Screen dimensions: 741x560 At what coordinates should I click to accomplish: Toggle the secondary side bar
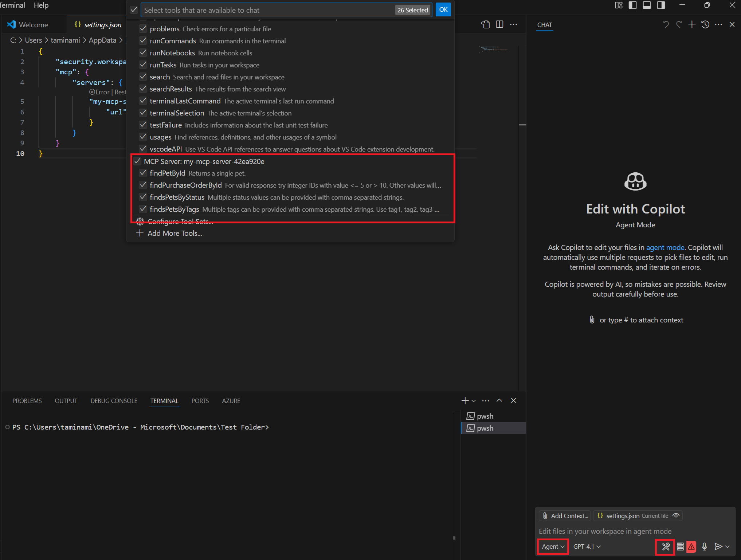tap(661, 5)
